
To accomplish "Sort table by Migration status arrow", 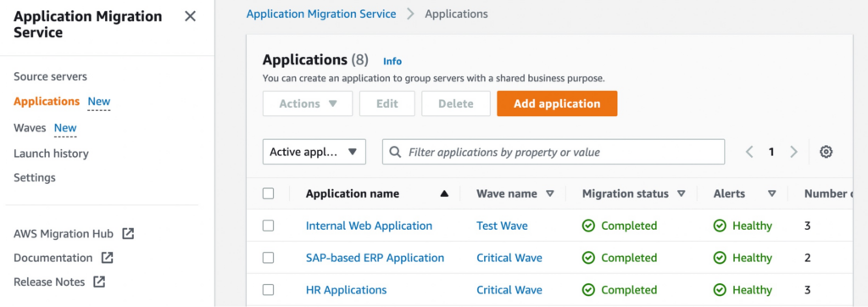I will point(681,193).
